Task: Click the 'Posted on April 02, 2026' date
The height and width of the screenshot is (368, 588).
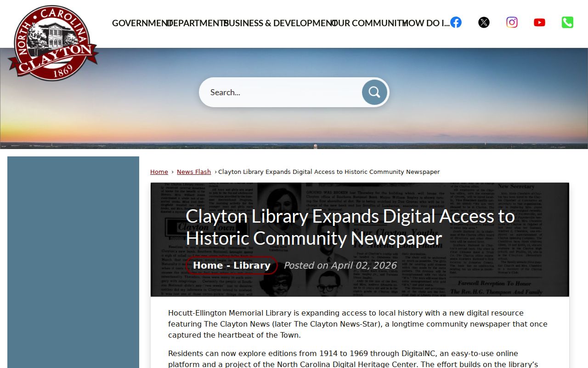Action: (x=340, y=265)
